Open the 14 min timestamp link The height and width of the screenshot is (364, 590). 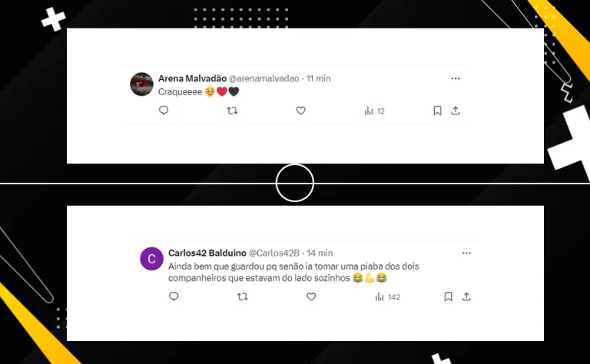coord(320,253)
